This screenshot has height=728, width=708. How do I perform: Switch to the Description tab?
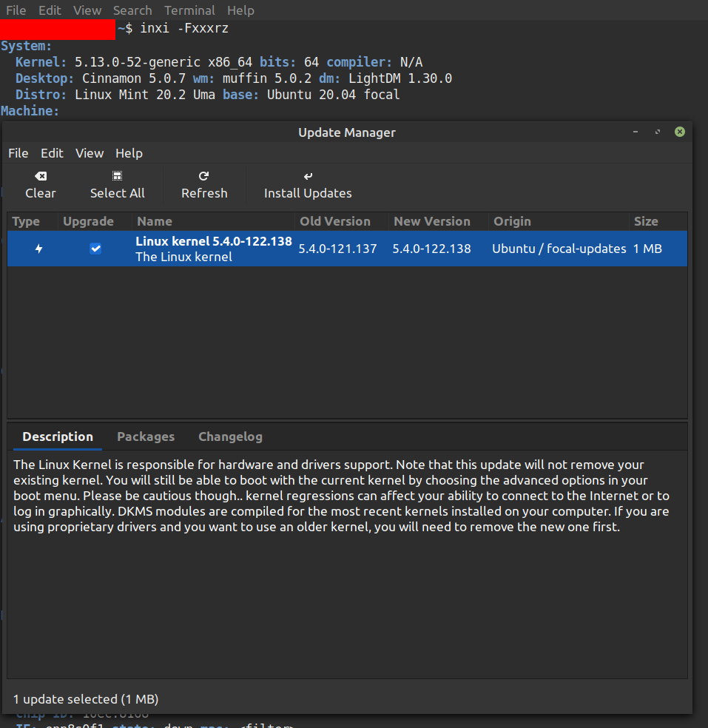(58, 437)
